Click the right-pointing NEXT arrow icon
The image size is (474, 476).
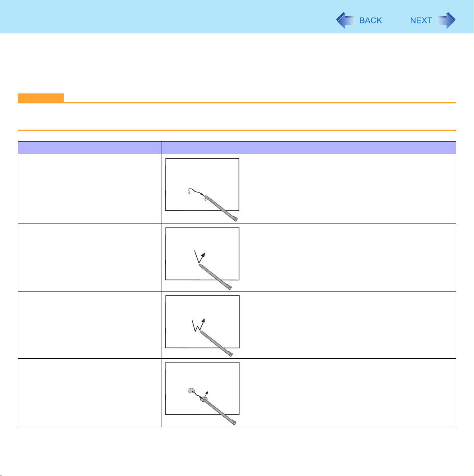(x=446, y=20)
